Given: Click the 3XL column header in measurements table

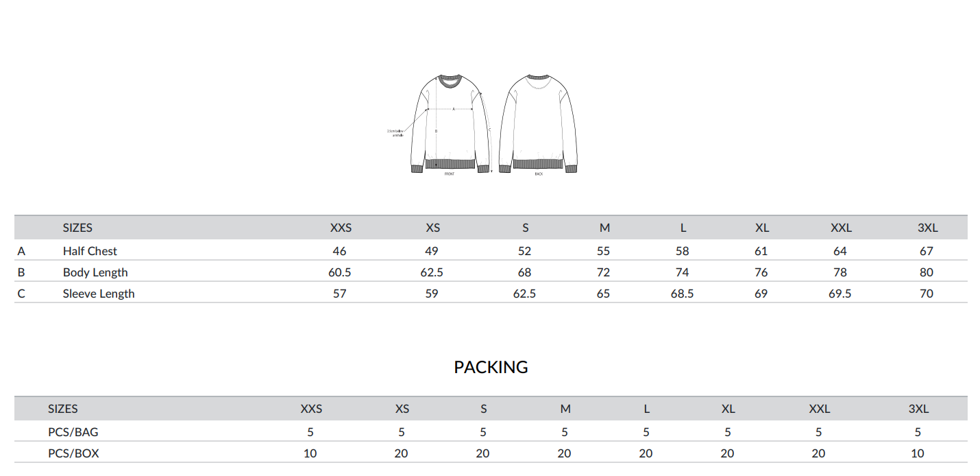Looking at the screenshot, I should 927,228.
